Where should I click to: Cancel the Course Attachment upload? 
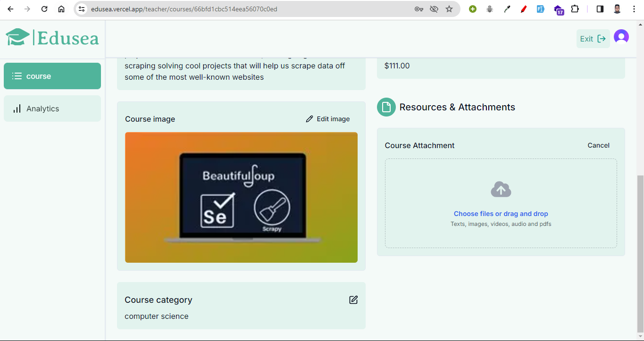(599, 145)
